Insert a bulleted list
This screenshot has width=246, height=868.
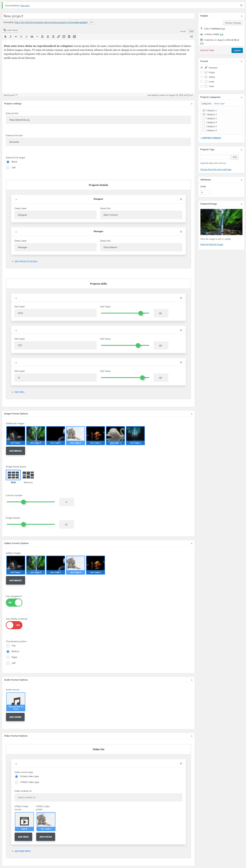(x=21, y=37)
